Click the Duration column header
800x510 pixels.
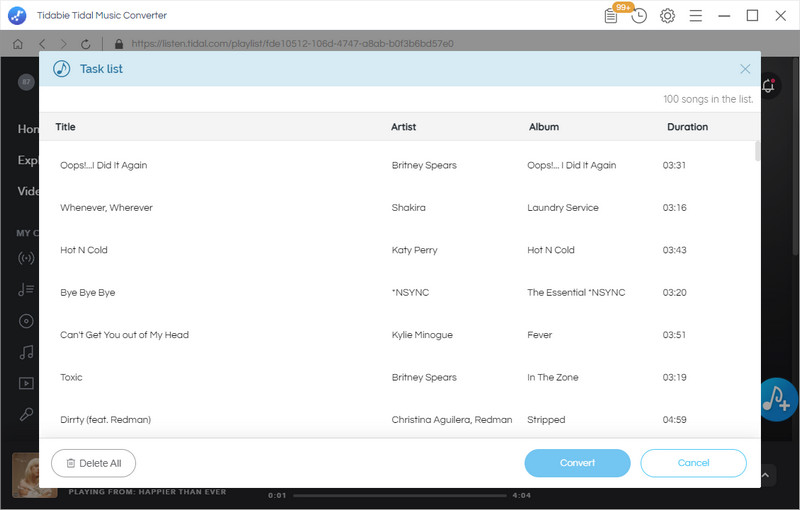click(x=687, y=127)
